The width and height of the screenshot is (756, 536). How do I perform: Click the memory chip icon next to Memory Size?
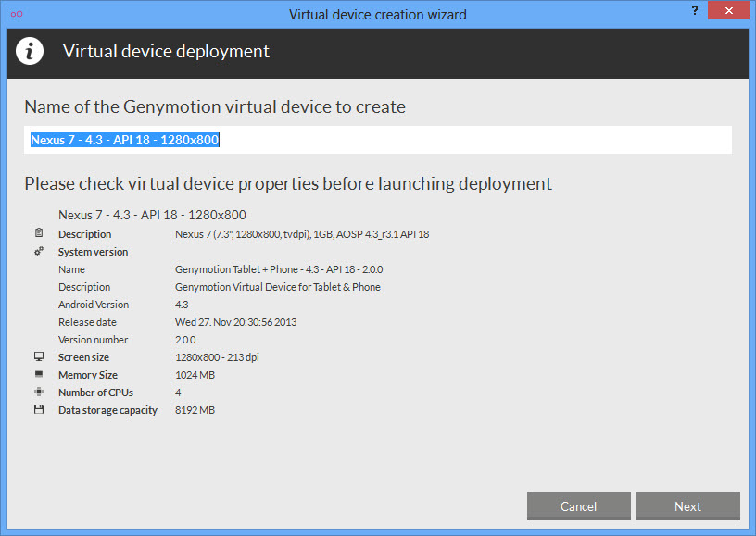coord(39,374)
